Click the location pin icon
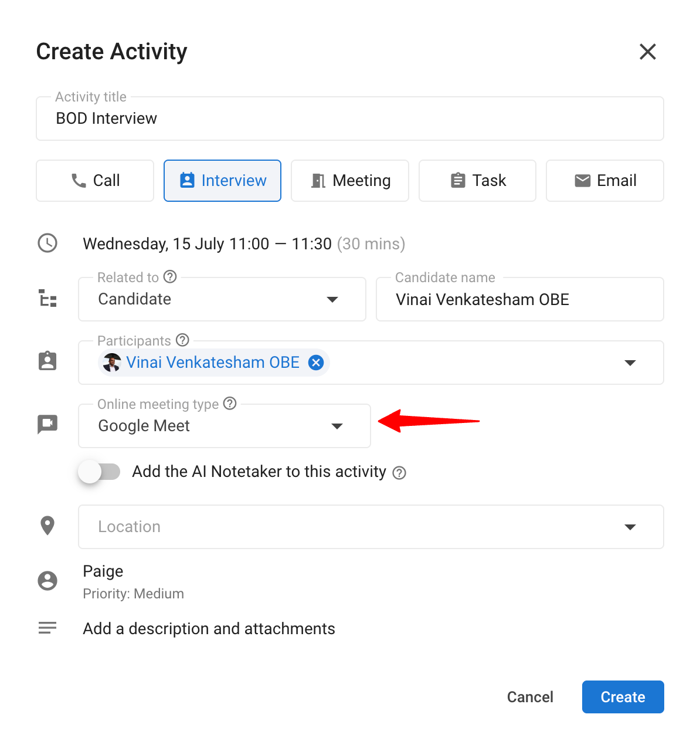Screen dimensions: 700x738 [x=47, y=526]
